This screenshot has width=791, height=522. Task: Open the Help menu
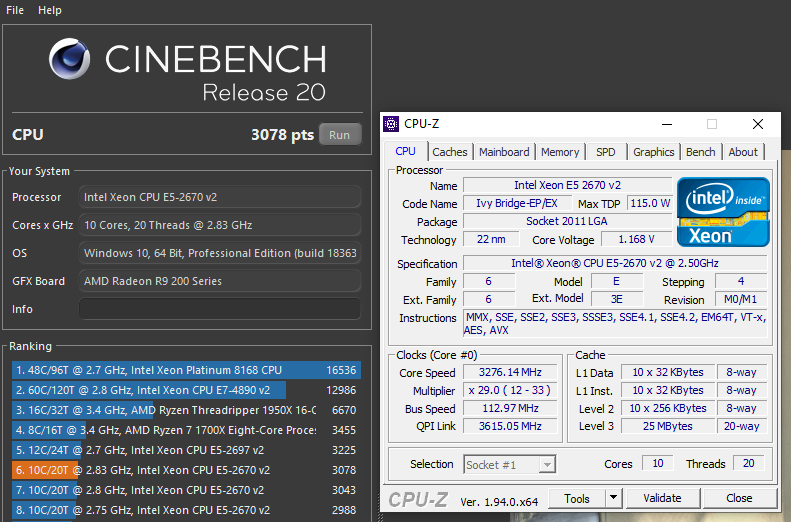click(49, 10)
